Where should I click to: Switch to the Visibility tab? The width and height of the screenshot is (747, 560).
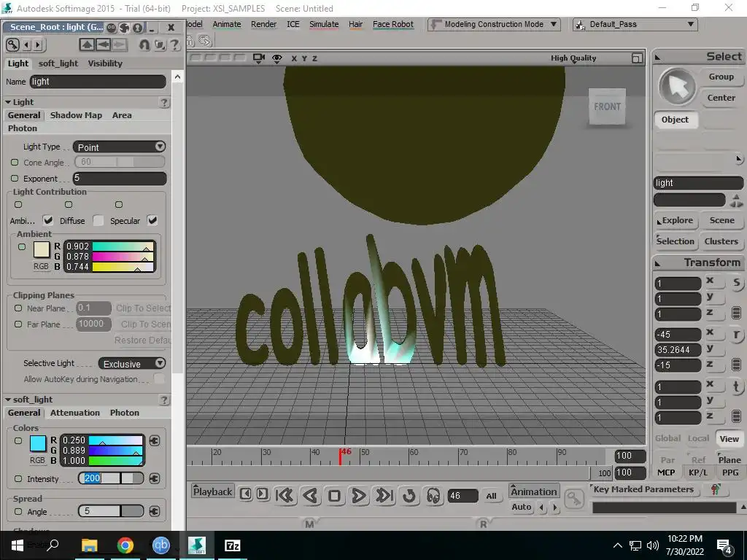click(x=105, y=63)
